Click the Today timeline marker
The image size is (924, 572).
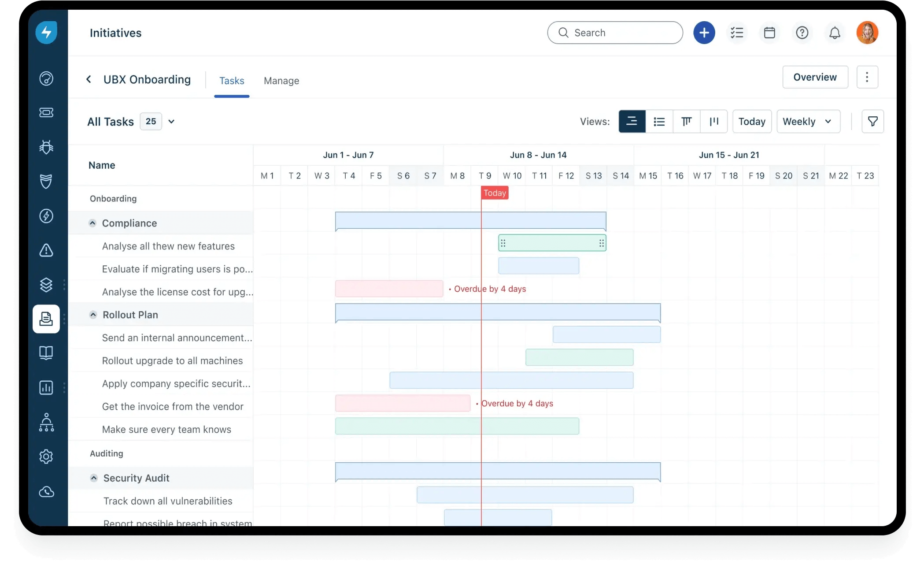[494, 193]
